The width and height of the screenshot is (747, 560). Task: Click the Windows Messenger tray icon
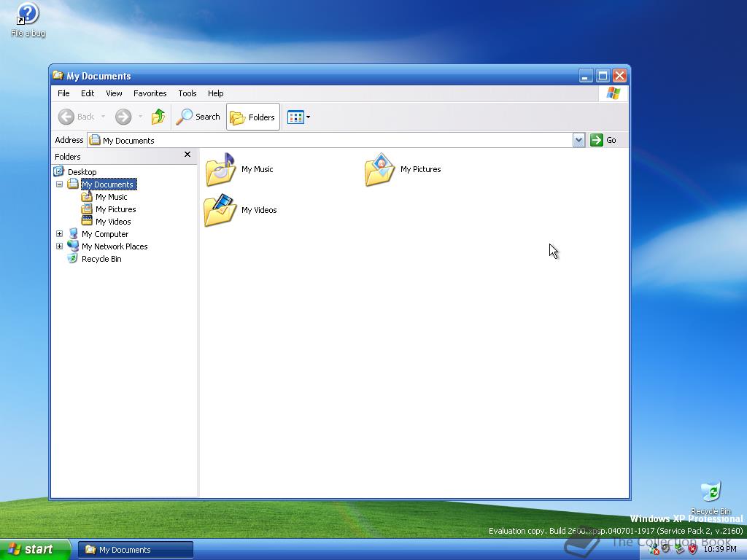tap(653, 549)
